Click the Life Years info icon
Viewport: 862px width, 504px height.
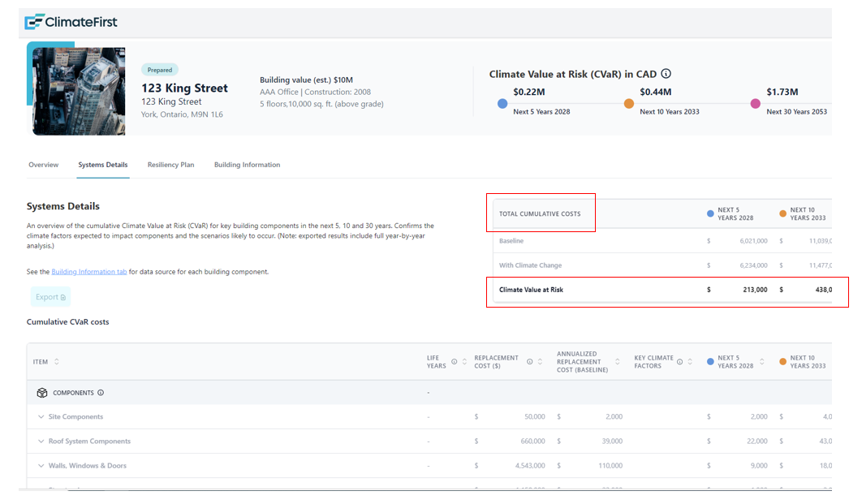[454, 362]
